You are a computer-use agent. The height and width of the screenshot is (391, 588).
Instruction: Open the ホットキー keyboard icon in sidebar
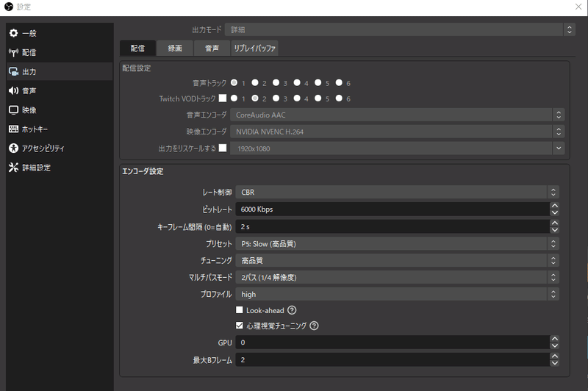(x=13, y=129)
